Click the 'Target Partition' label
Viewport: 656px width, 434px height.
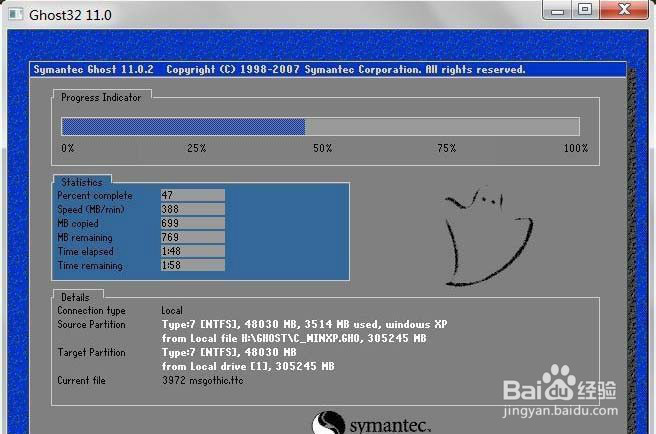pyautogui.click(x=91, y=352)
